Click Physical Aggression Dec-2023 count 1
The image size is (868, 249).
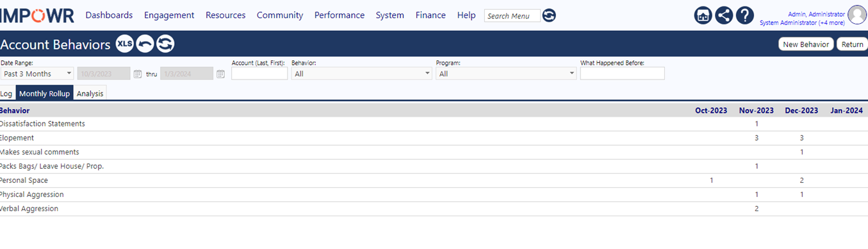[801, 194]
